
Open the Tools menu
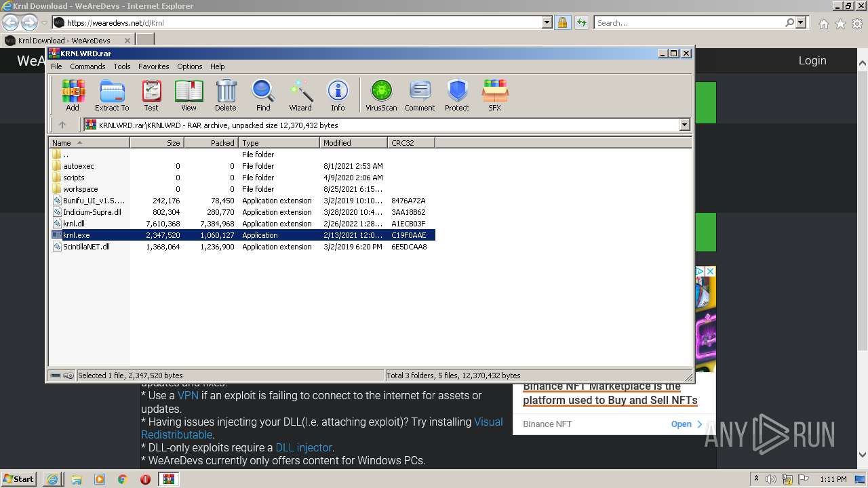click(x=122, y=66)
